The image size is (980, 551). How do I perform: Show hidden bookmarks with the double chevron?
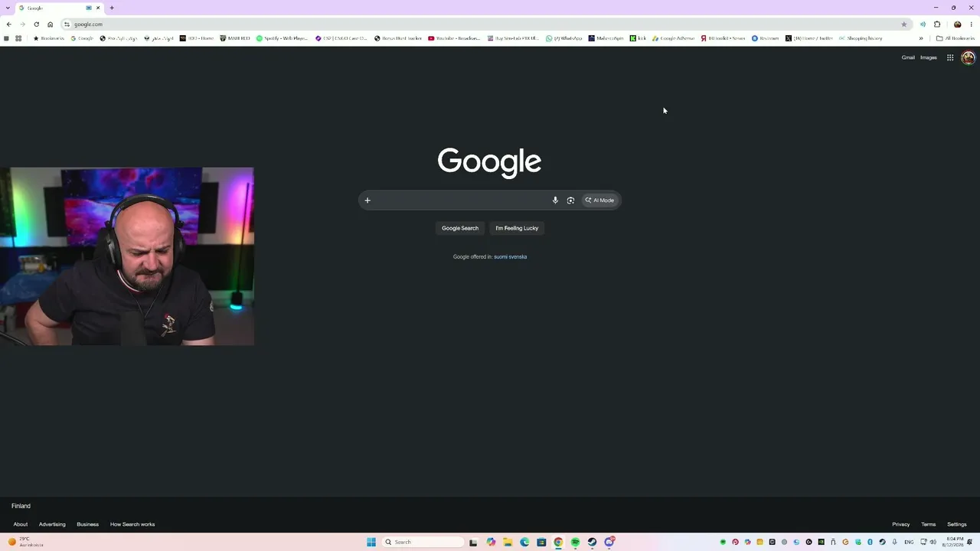click(921, 38)
